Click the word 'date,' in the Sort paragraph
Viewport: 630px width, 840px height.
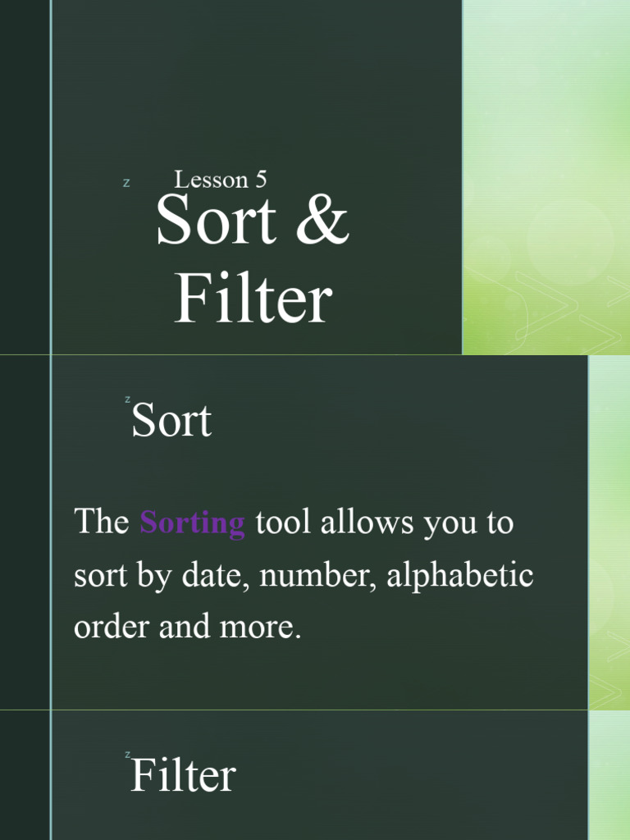[216, 575]
